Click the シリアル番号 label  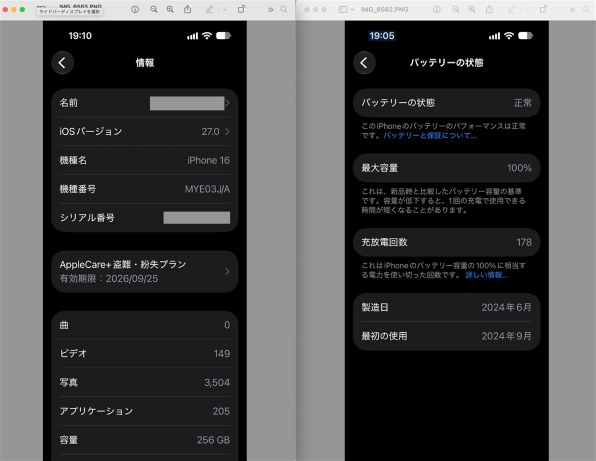(87, 218)
